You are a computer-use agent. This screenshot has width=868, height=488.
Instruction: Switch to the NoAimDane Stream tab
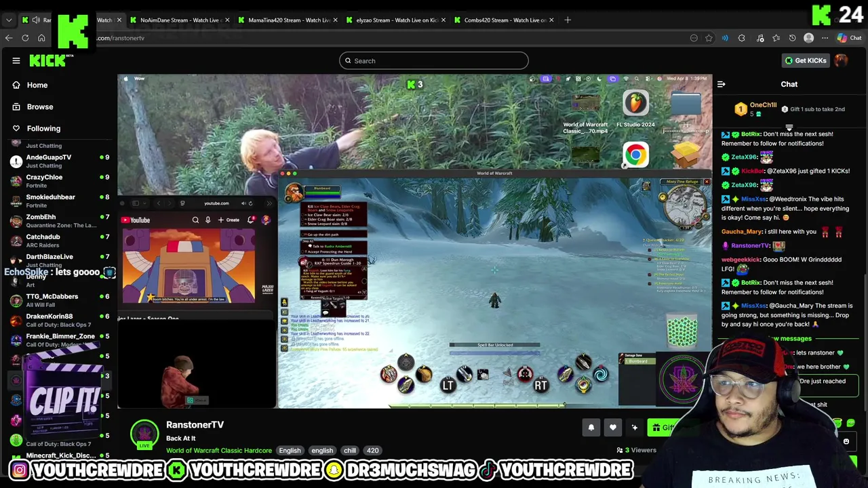[x=180, y=20]
